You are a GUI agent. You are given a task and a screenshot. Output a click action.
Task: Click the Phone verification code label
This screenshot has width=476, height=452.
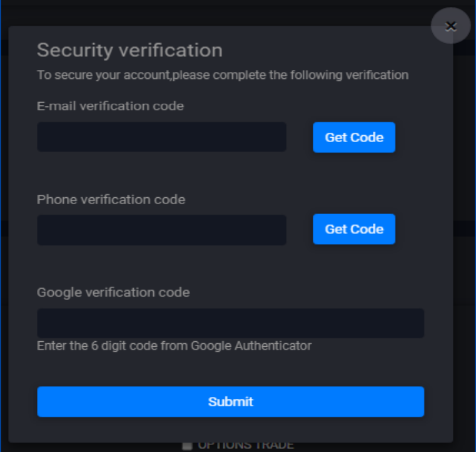(x=111, y=200)
